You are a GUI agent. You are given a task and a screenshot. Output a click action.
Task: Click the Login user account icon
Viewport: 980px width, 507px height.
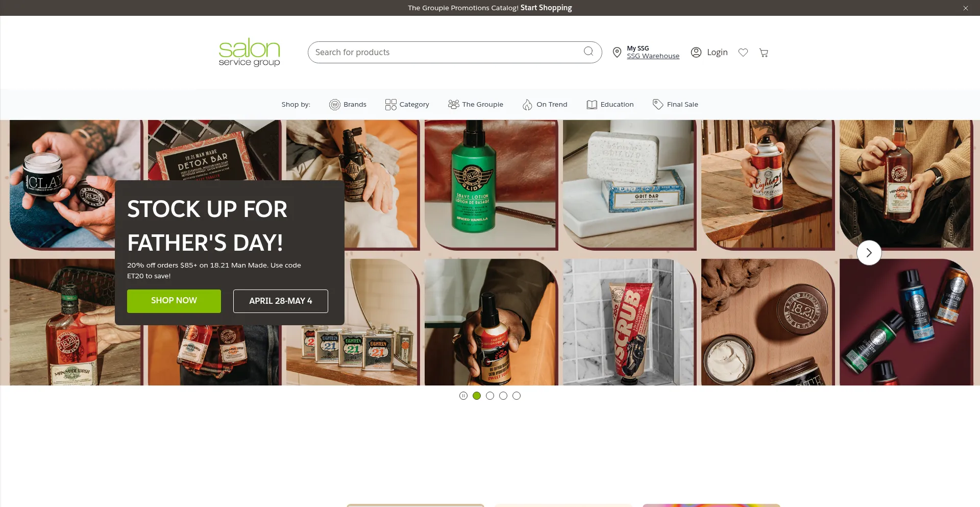[x=696, y=52]
